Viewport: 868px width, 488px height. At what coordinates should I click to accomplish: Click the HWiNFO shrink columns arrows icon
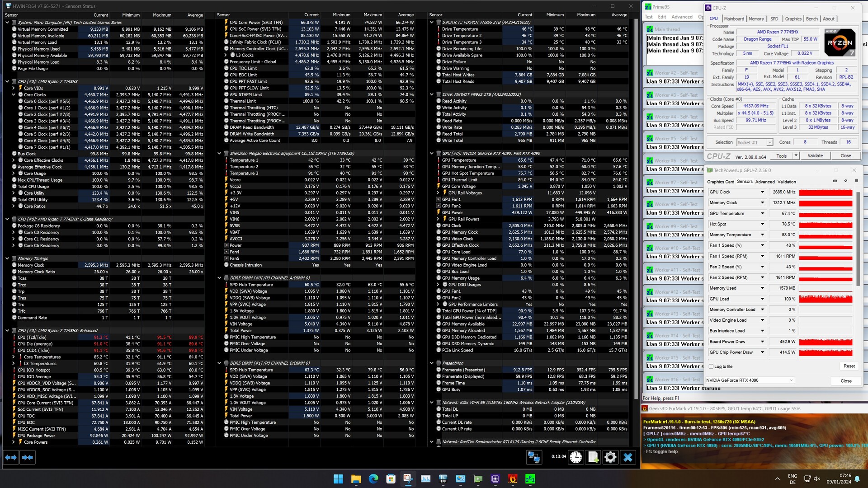[28, 457]
